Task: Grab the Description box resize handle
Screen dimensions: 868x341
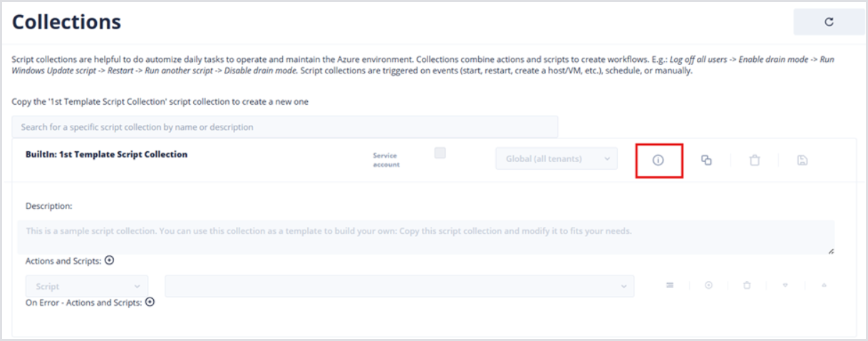Action: point(831,251)
